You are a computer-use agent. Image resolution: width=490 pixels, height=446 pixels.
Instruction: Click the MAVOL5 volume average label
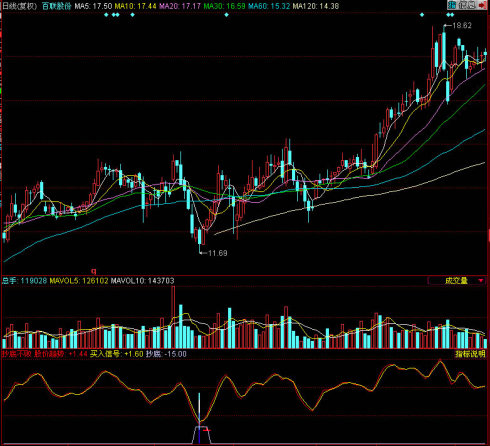tap(79, 281)
